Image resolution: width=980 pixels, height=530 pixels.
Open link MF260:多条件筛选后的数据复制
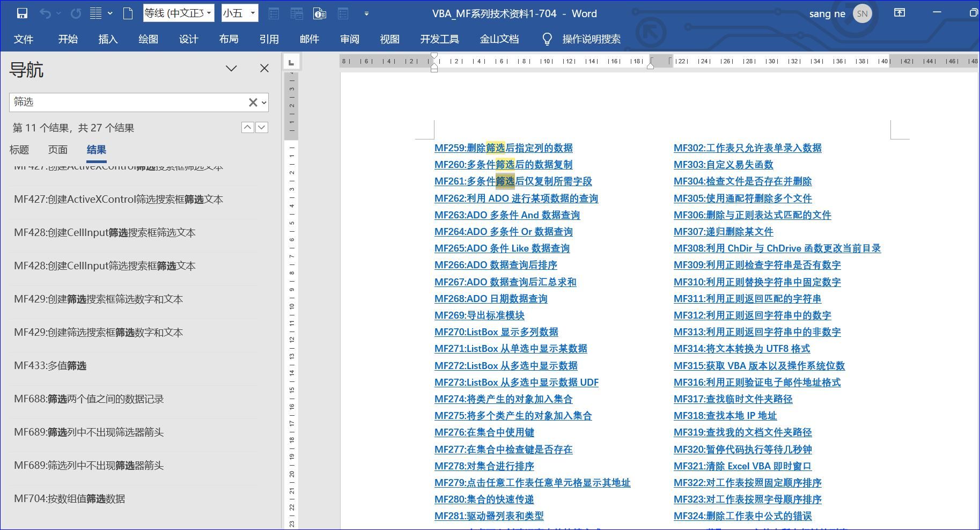tap(504, 165)
